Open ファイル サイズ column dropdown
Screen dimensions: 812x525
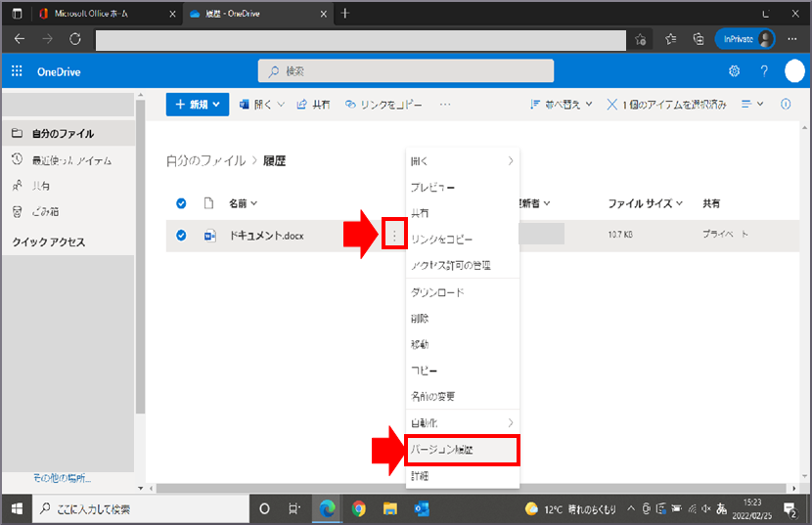646,203
